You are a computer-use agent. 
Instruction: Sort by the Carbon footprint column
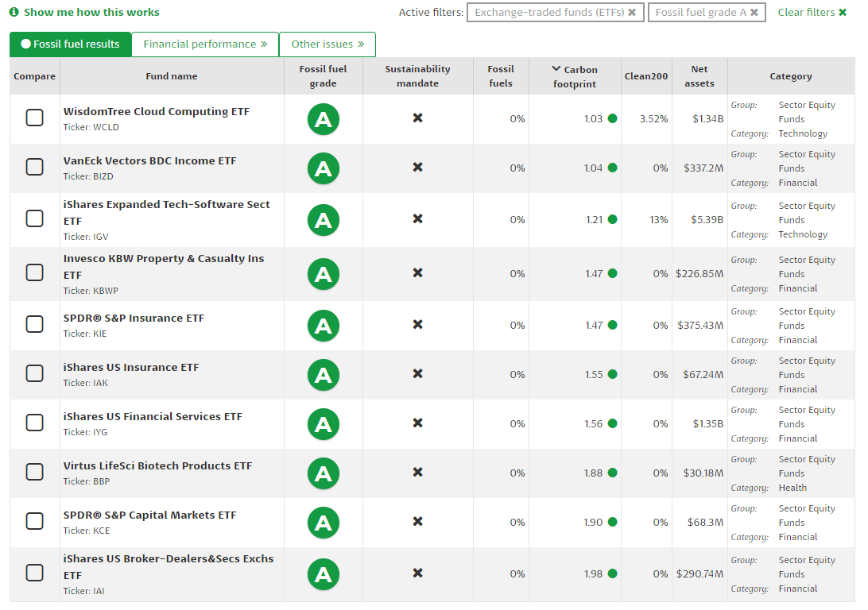[575, 76]
